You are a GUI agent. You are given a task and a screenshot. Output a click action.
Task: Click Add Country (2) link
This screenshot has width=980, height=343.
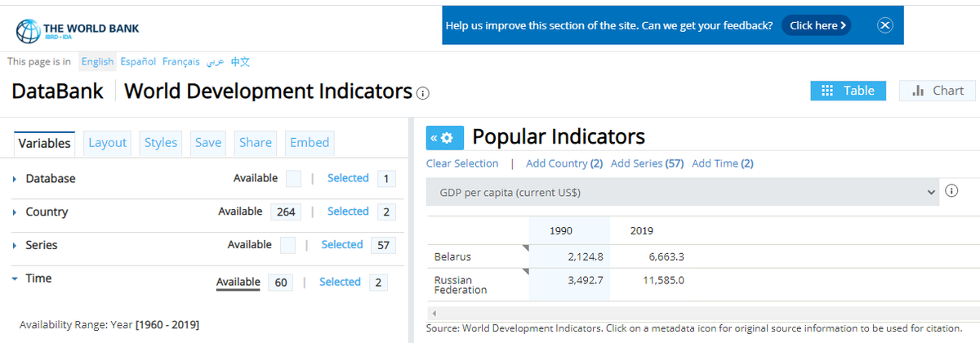(564, 163)
